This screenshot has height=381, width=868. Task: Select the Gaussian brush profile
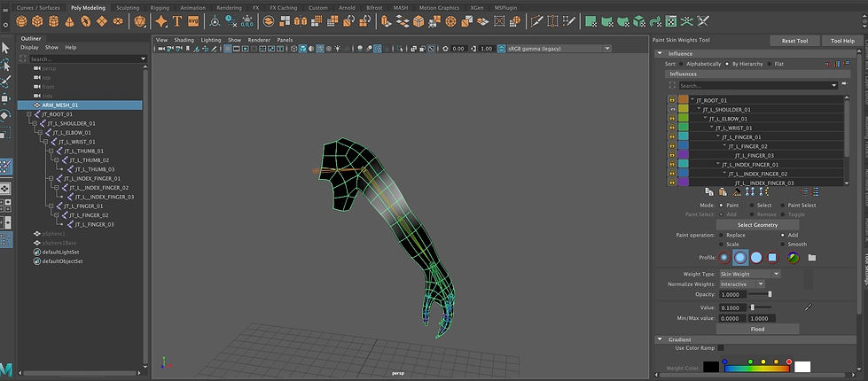click(724, 258)
